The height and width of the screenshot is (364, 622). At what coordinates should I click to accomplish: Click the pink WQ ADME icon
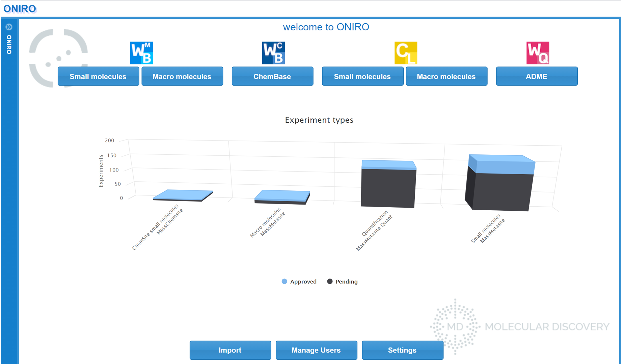point(537,53)
